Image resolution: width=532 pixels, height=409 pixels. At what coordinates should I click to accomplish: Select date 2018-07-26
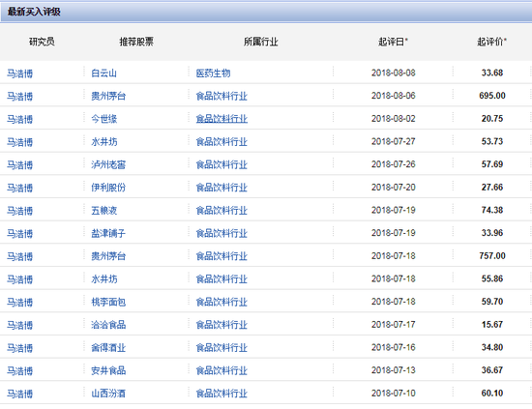394,164
